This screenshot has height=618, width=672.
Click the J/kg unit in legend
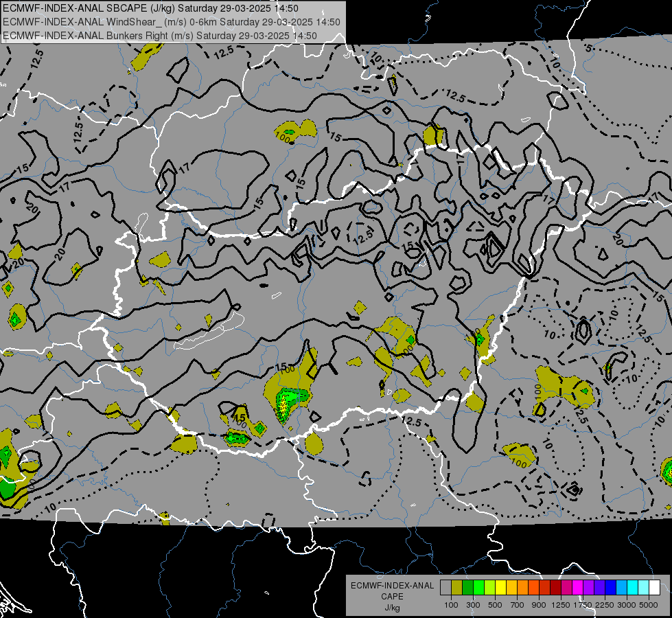point(392,608)
